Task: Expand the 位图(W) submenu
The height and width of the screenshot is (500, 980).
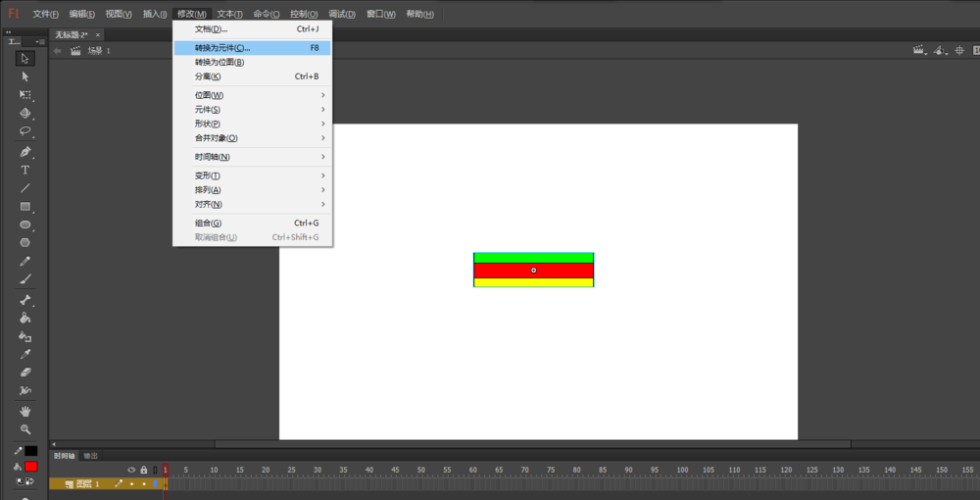Action: tap(253, 95)
